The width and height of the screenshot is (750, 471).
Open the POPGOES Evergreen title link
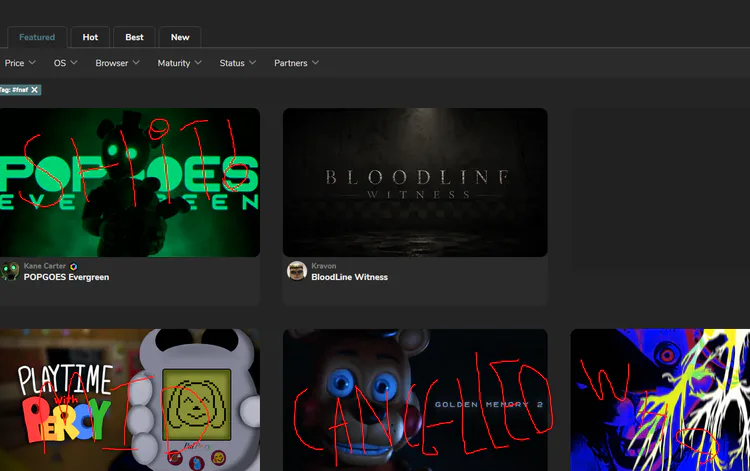point(66,277)
